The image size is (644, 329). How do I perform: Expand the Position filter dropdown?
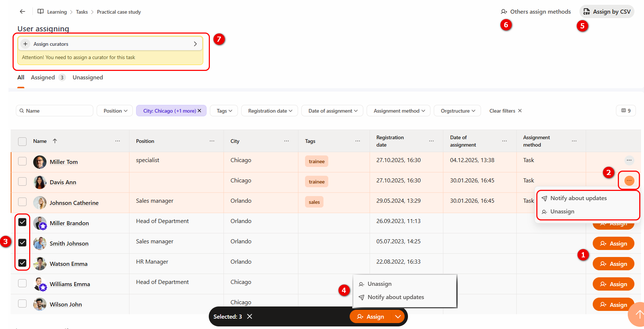pyautogui.click(x=115, y=111)
